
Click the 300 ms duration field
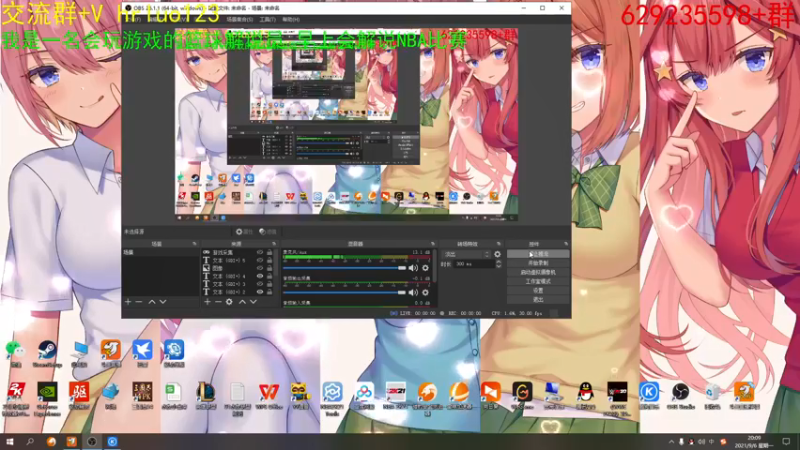click(474, 264)
